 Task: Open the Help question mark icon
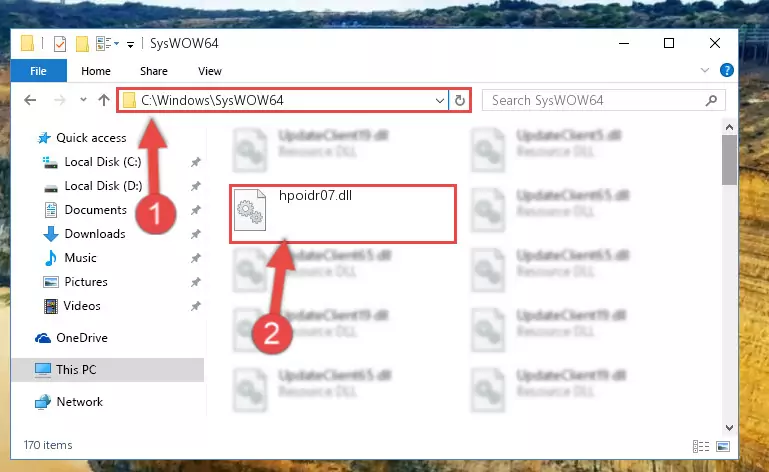click(x=726, y=70)
